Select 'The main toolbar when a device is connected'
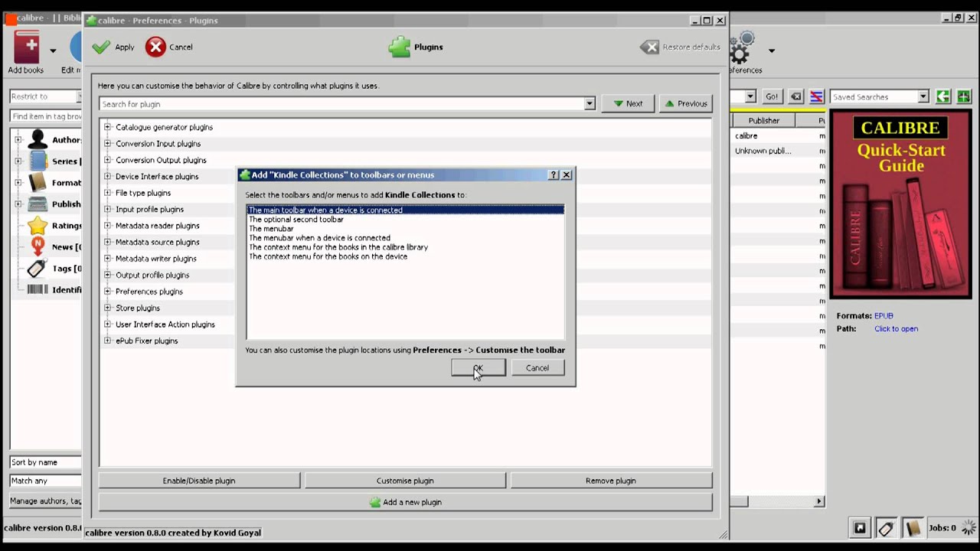Viewport: 980px width, 551px height. click(405, 210)
